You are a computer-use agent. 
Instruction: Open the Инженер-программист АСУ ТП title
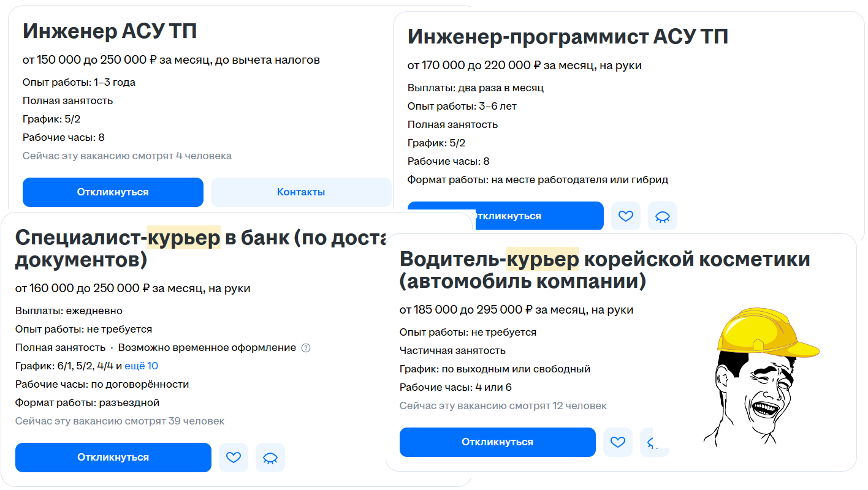point(568,37)
